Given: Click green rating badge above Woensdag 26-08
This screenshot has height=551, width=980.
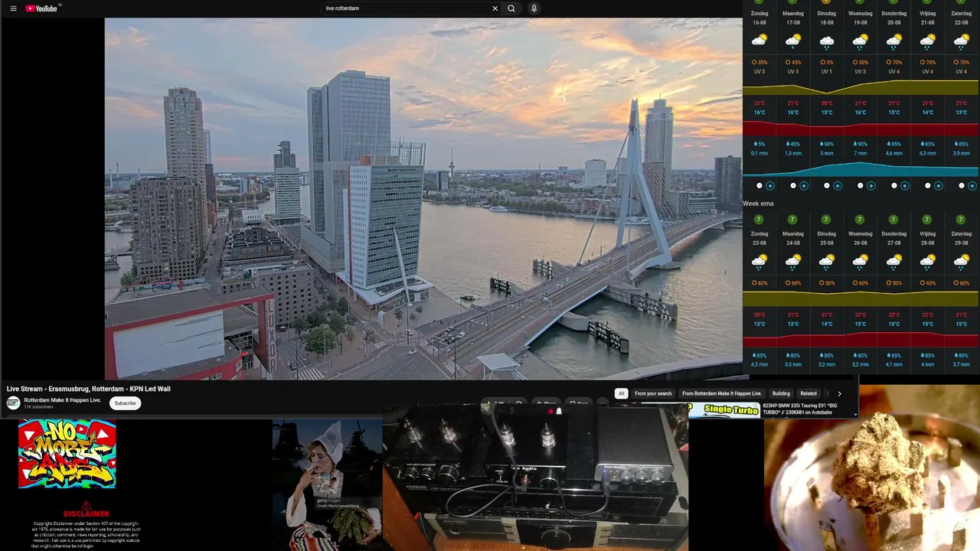Looking at the screenshot, I should click(x=861, y=220).
